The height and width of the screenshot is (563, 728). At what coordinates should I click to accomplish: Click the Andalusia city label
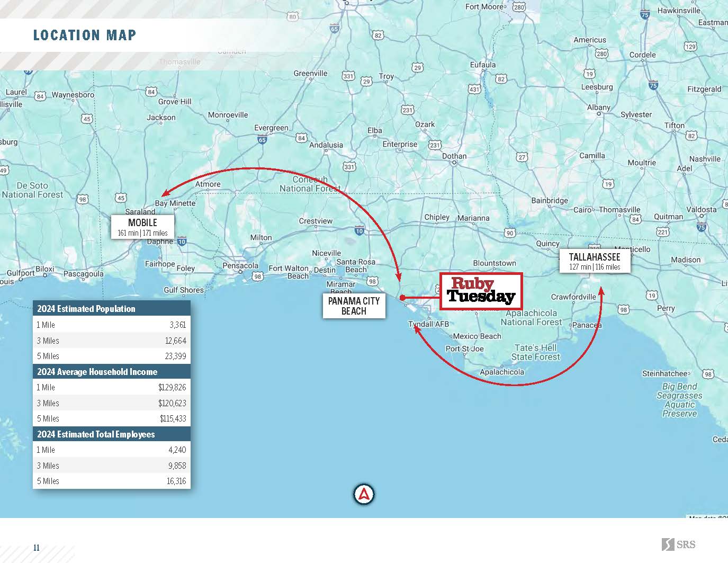point(326,145)
